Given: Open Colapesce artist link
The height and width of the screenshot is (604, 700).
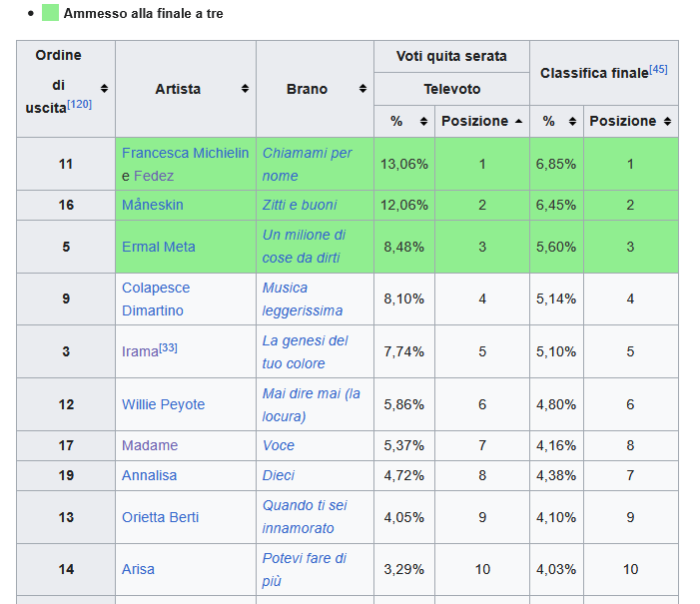Looking at the screenshot, I should coord(156,288).
